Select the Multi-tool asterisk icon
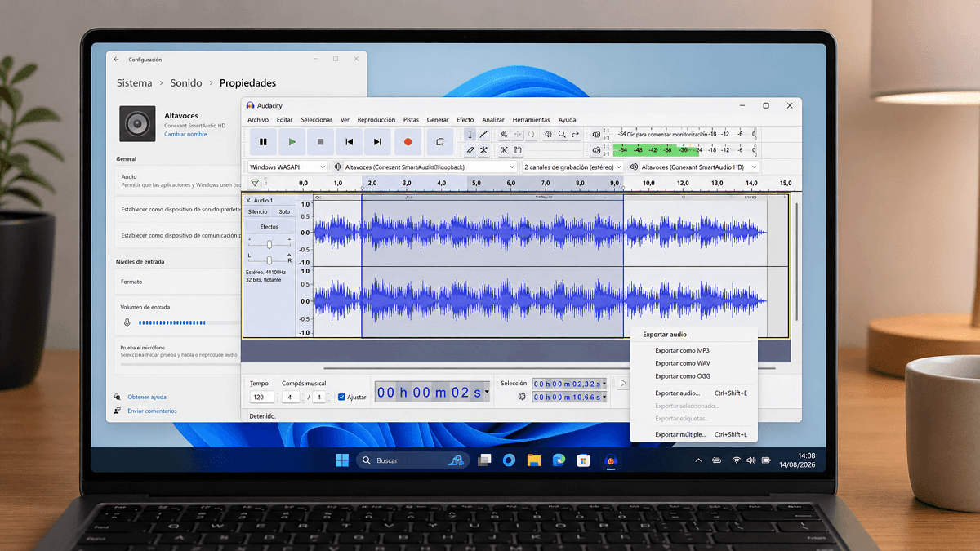 pos(483,150)
